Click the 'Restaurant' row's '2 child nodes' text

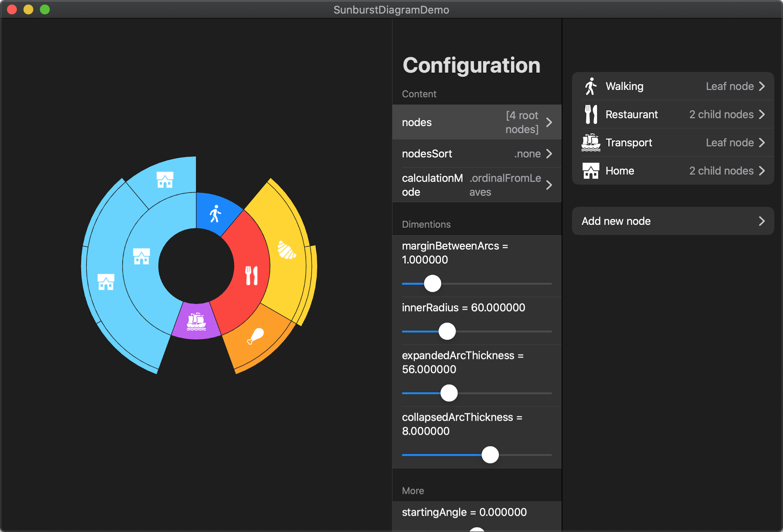(721, 114)
